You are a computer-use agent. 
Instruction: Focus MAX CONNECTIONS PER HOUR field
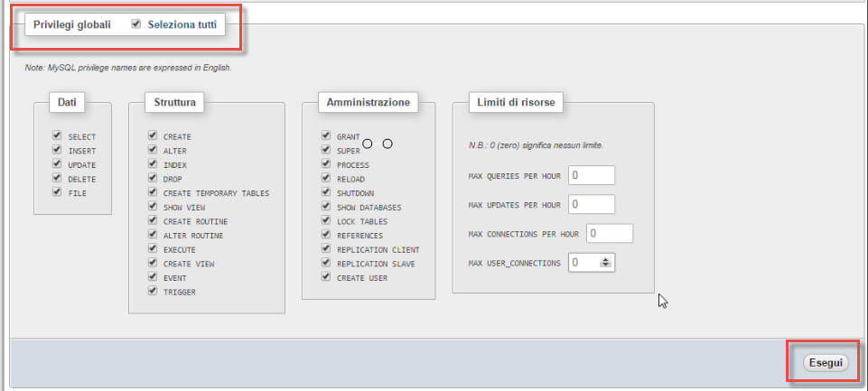tap(610, 234)
